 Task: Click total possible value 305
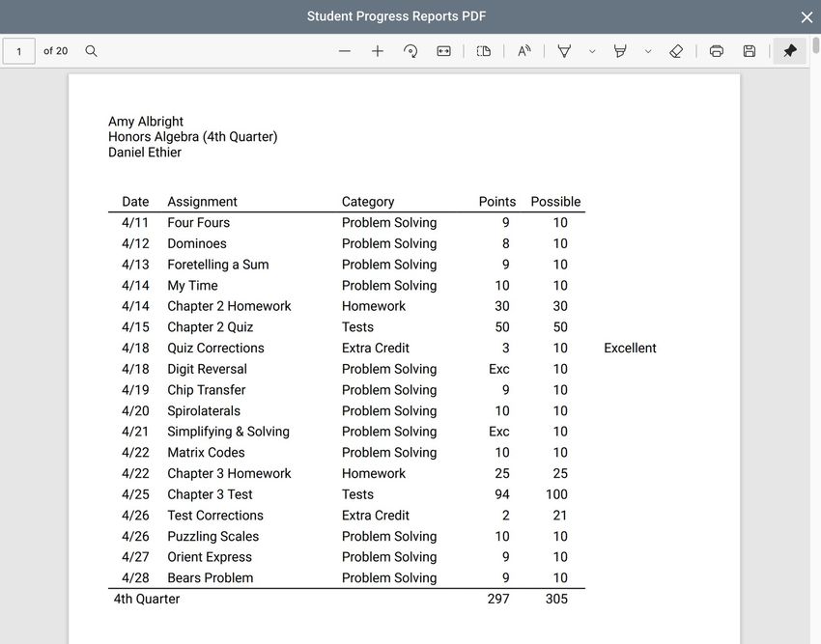(x=556, y=599)
